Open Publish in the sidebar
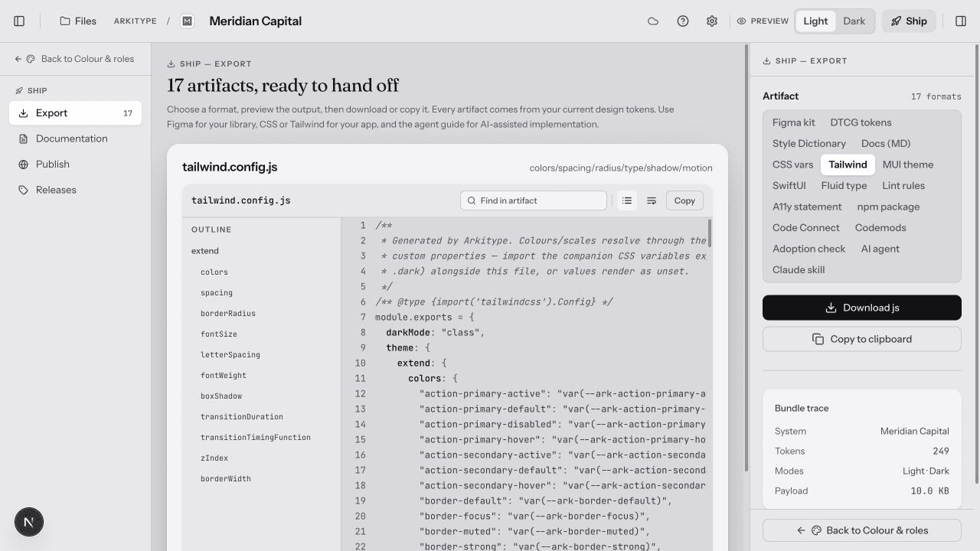This screenshot has height=551, width=980. [75, 165]
